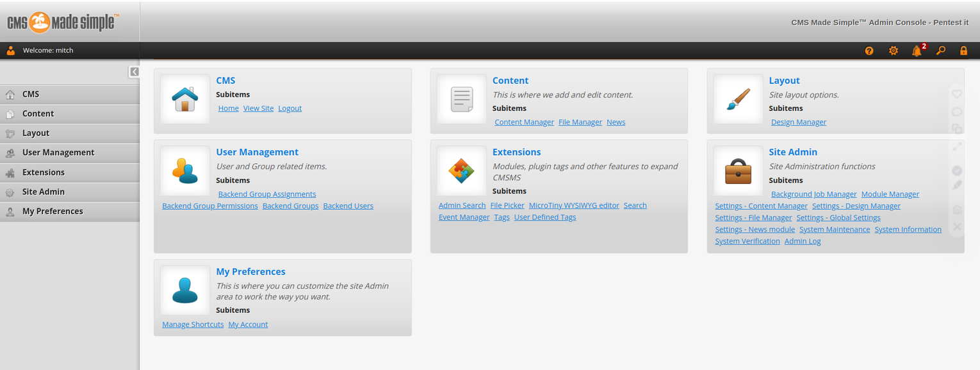This screenshot has height=370, width=980.
Task: Open the System Maintenance link
Action: (x=835, y=230)
